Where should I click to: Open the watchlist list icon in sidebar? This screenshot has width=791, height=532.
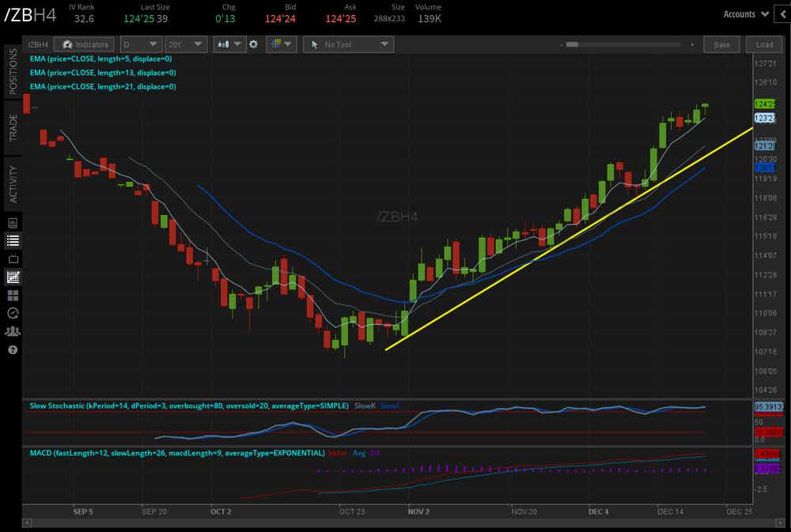[x=13, y=240]
